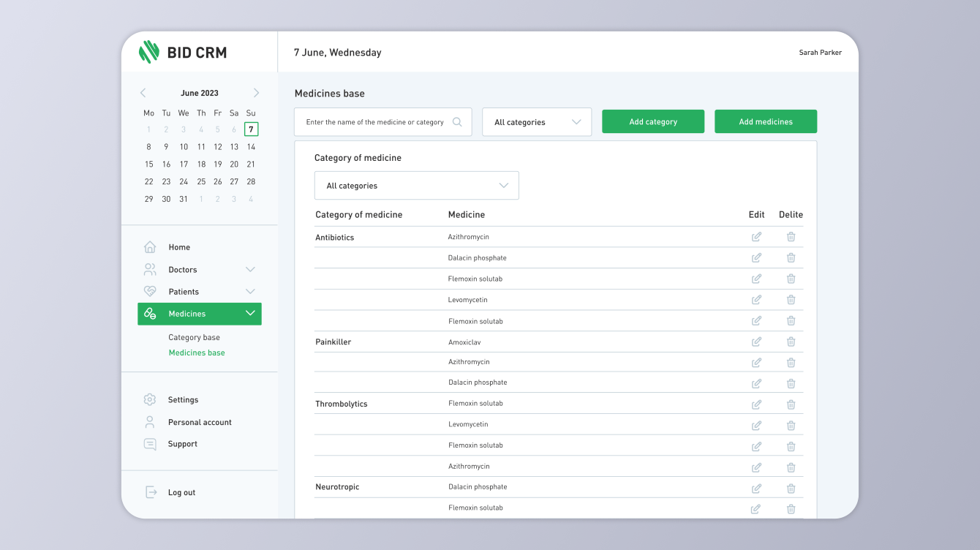
Task: Go to next month in calendar
Action: (x=256, y=93)
